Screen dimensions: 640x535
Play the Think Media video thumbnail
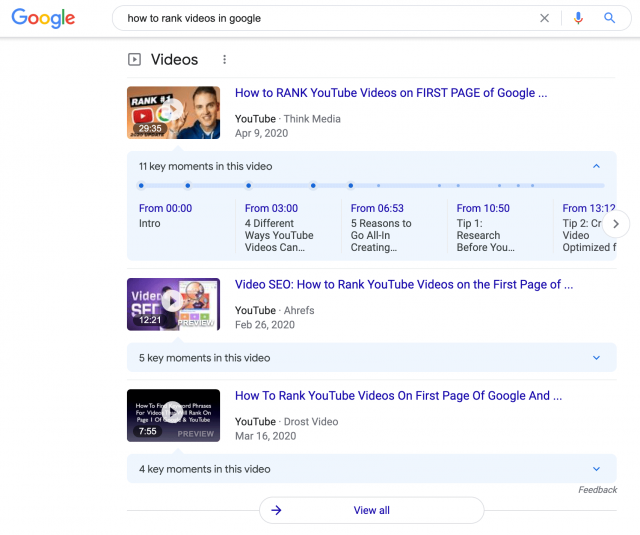173,113
